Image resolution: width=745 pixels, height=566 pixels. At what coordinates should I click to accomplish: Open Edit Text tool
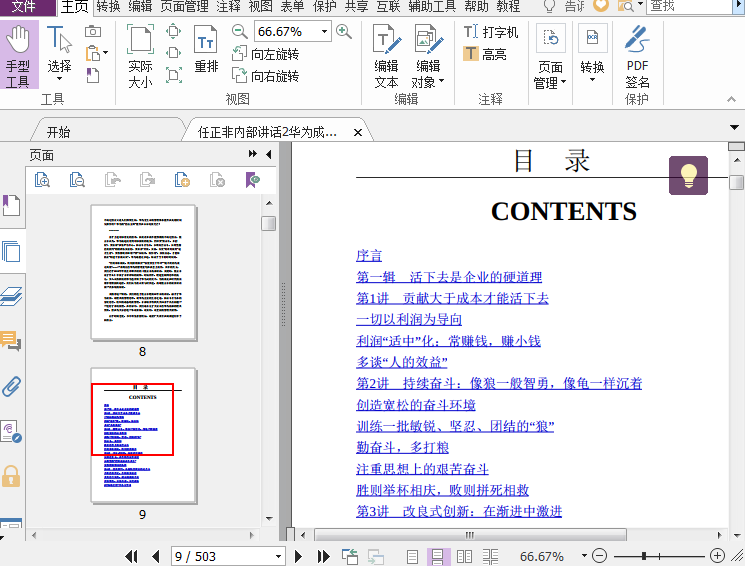point(387,57)
